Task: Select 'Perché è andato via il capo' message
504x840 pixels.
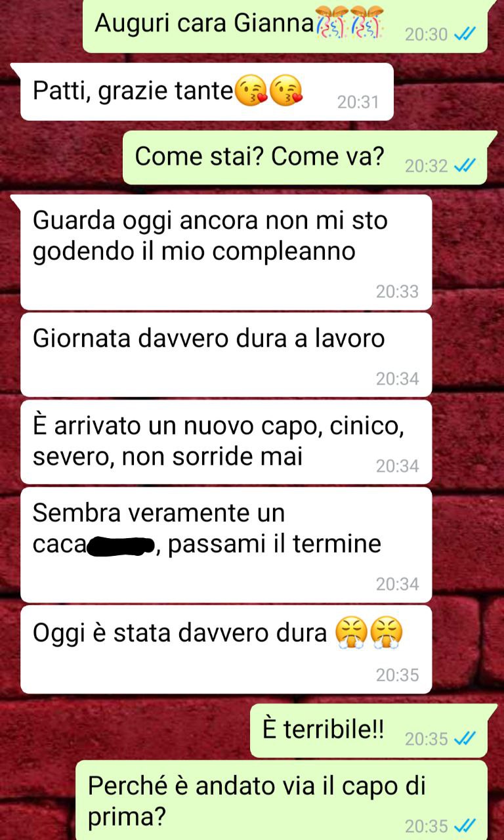Action: point(282,801)
